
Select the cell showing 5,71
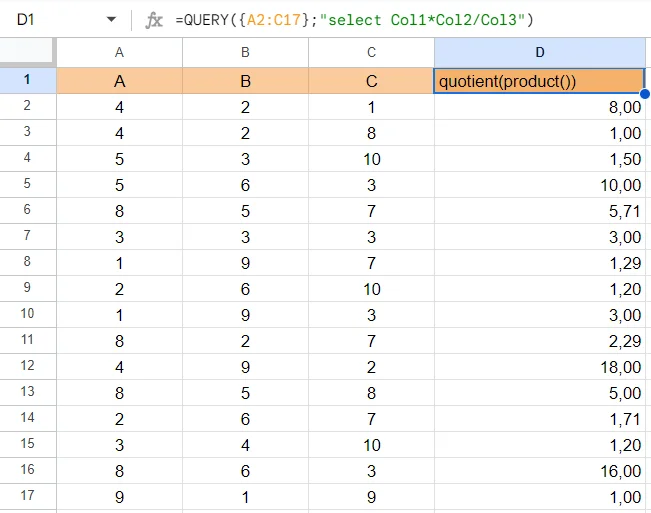click(540, 210)
